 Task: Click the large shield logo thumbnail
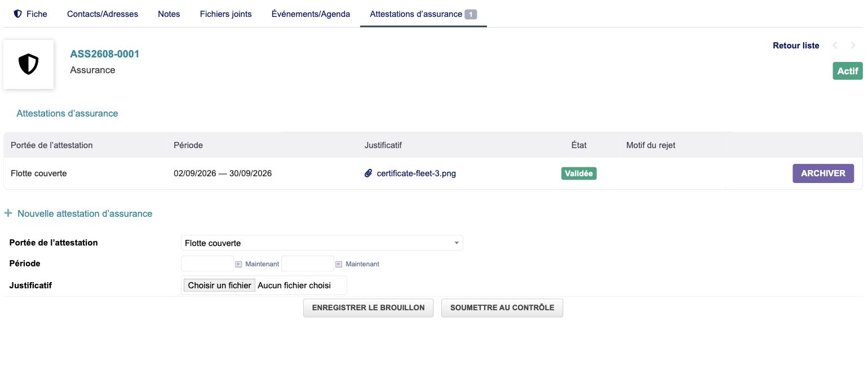click(29, 64)
